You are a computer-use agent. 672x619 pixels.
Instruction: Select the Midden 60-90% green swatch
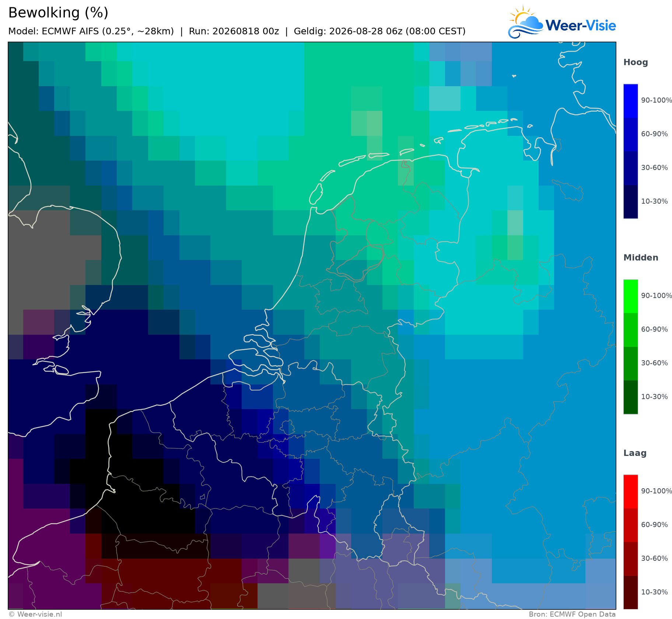[630, 330]
